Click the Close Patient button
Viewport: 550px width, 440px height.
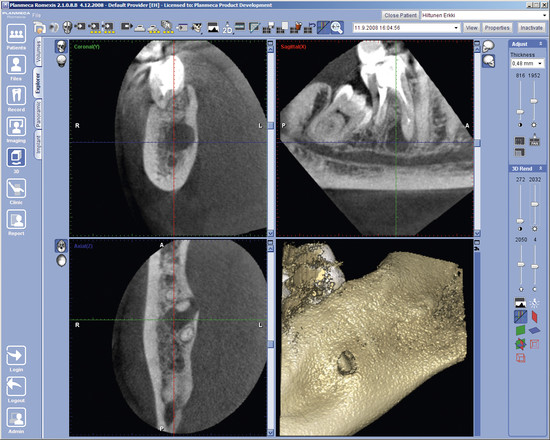(400, 15)
